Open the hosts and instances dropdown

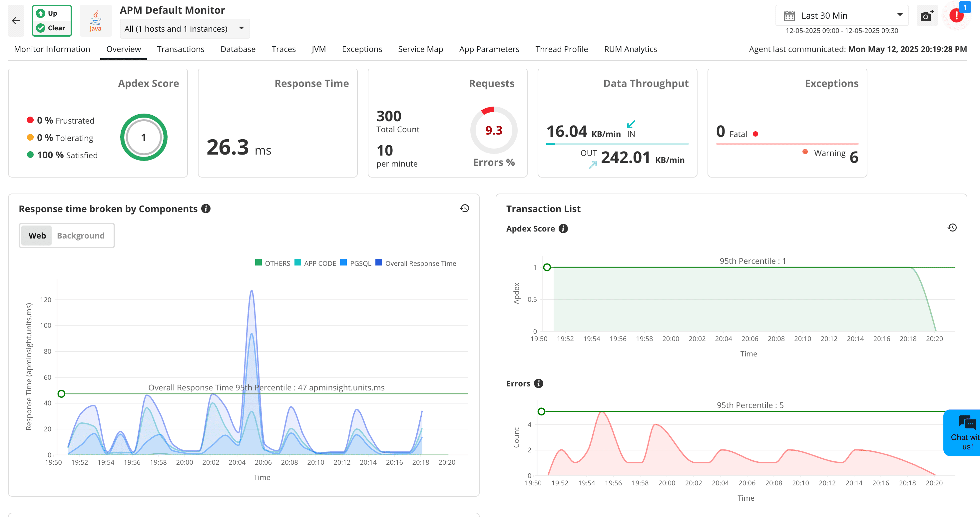tap(185, 29)
